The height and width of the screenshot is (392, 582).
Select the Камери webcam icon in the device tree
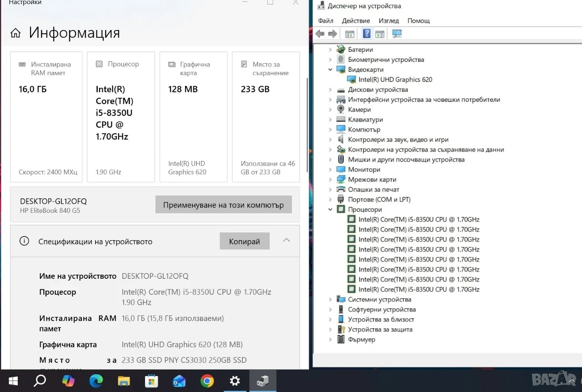coord(341,110)
